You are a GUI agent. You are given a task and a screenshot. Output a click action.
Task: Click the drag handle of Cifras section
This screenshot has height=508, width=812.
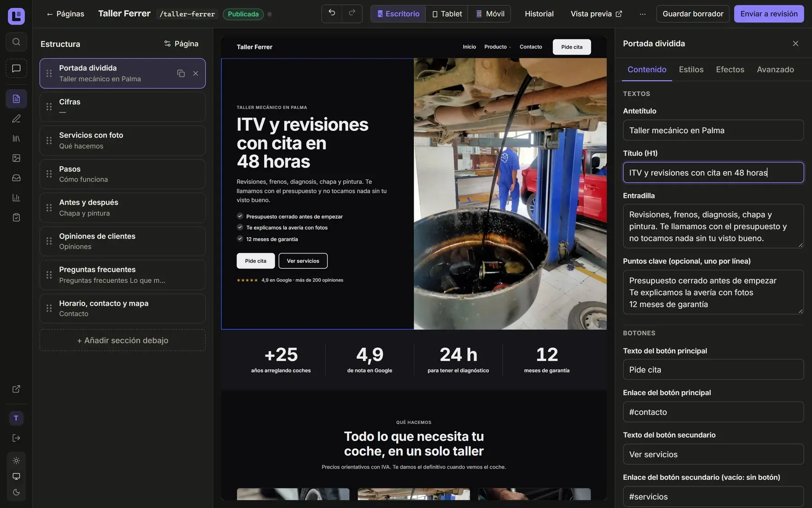49,107
